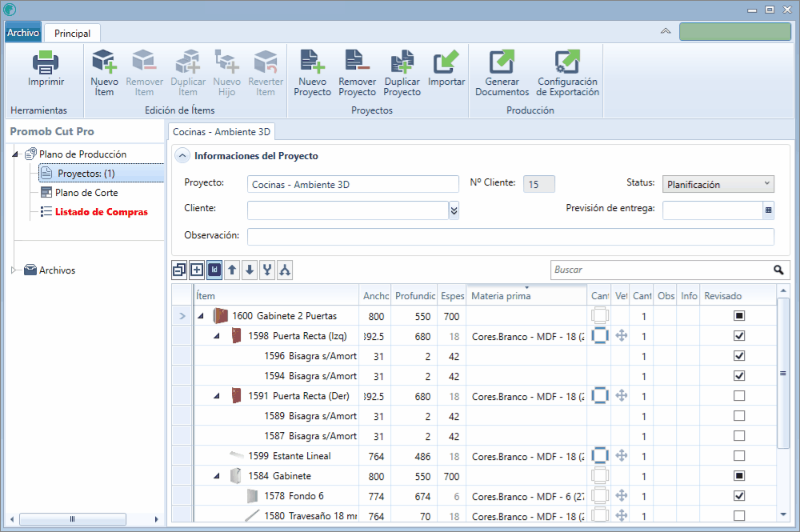Click the move-up arrow icon
Screen dimensions: 800x532
click(232, 270)
